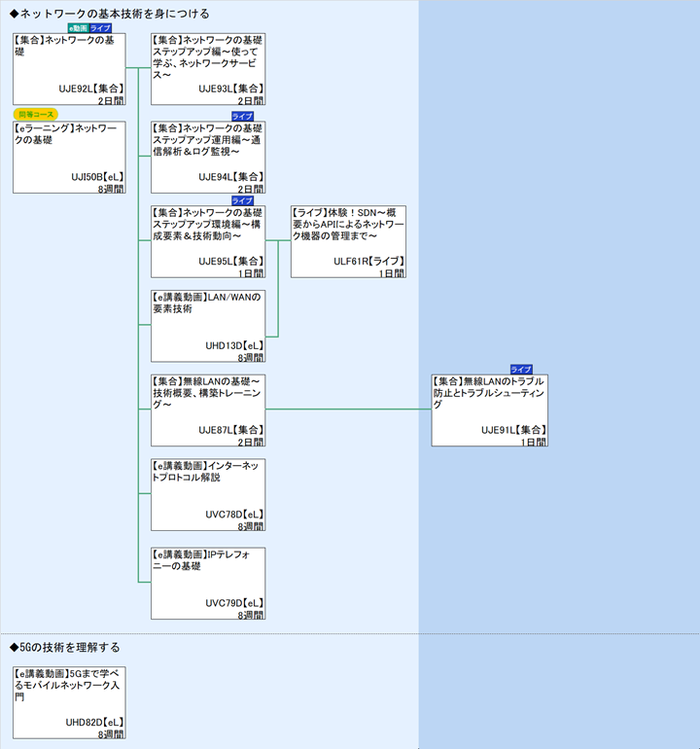This screenshot has height=749, width=700.
Task: Open ステップアップ環境編 course box UJE95L
Action: coord(208,241)
